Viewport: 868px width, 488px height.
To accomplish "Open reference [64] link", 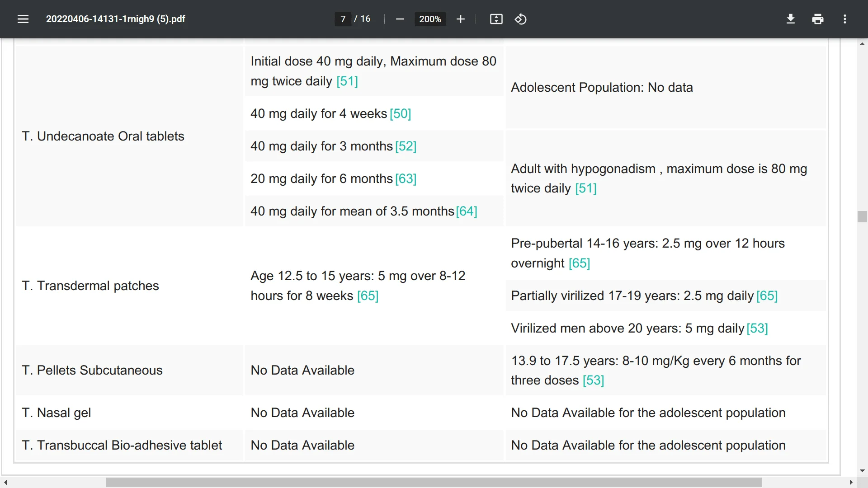I will pyautogui.click(x=467, y=211).
